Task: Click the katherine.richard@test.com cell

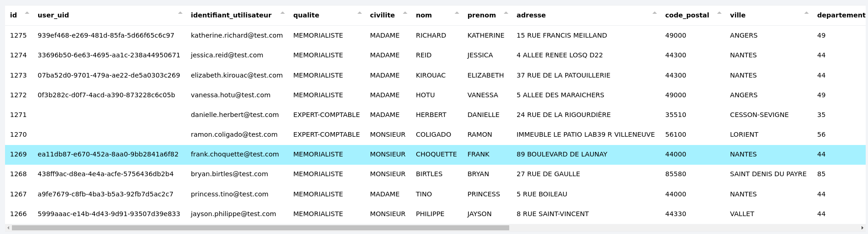Action: pos(237,35)
